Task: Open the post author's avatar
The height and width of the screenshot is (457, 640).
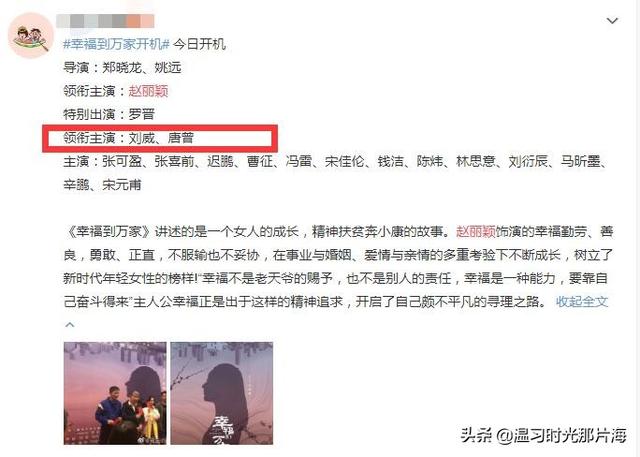Action: tap(31, 35)
